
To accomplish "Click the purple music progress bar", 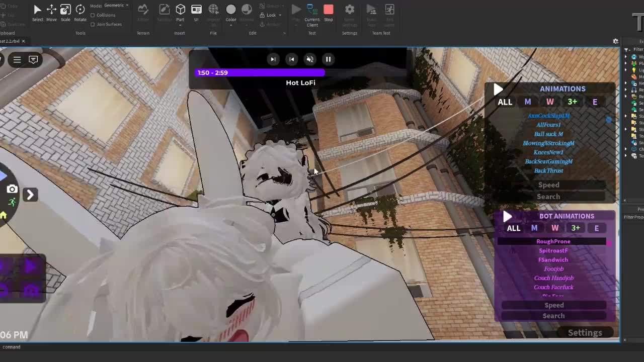I will [x=260, y=73].
